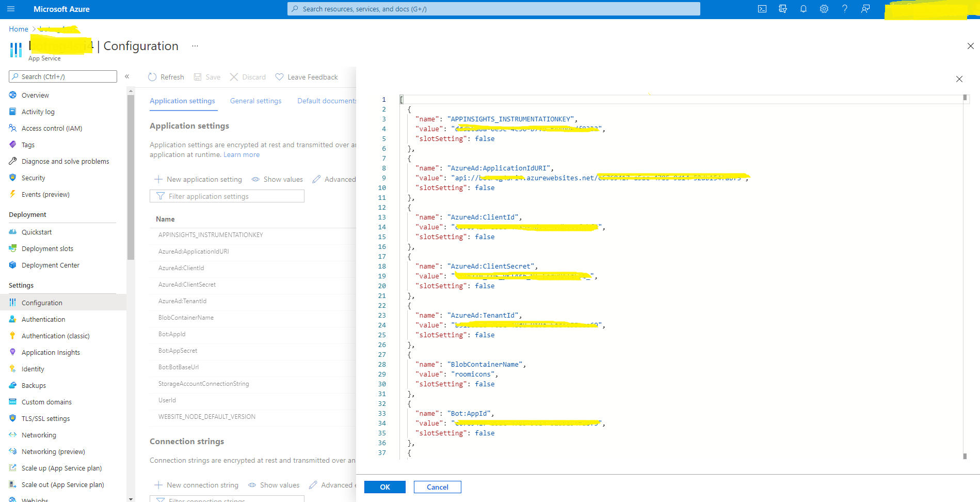This screenshot has height=502, width=980.
Task: Open Advanced edit for application settings
Action: click(334, 179)
